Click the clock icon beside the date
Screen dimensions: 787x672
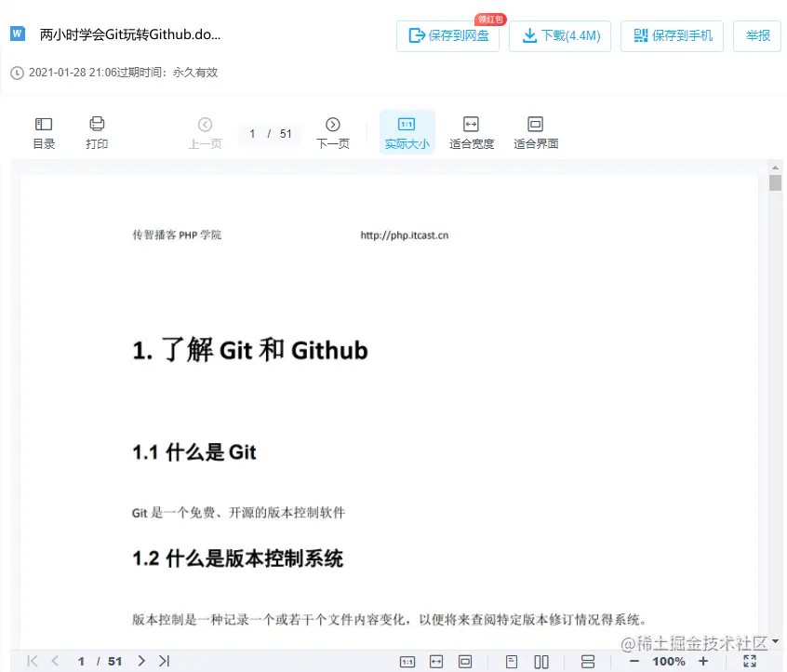coord(17,73)
